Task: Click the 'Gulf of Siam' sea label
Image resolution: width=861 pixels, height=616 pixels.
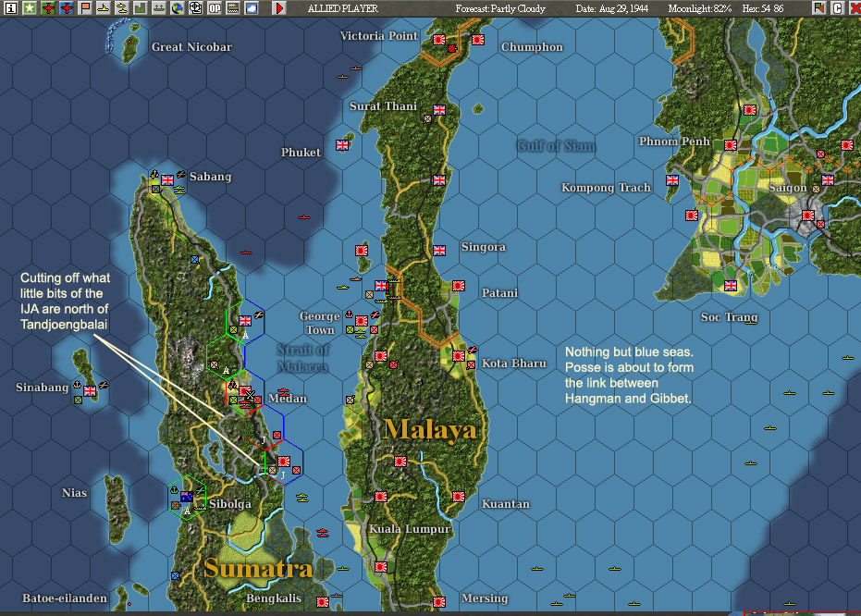Action: (556, 145)
